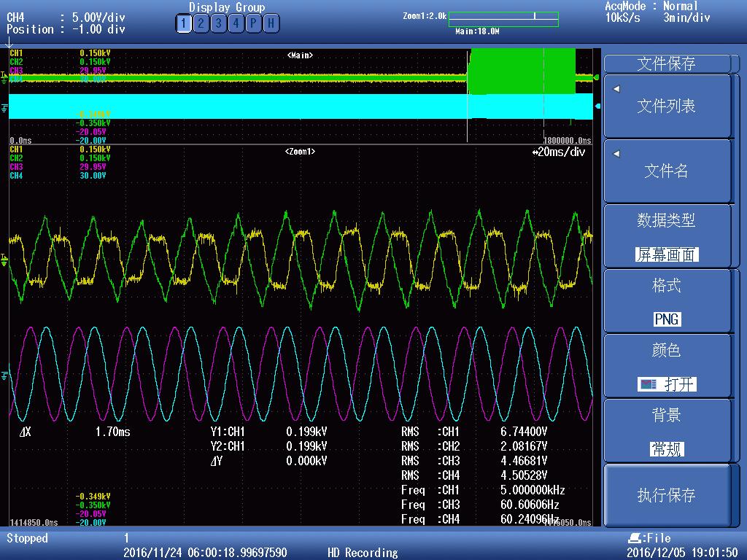Select the Zoom1 waveform window label
Image resolution: width=747 pixels, height=560 pixels.
point(300,152)
